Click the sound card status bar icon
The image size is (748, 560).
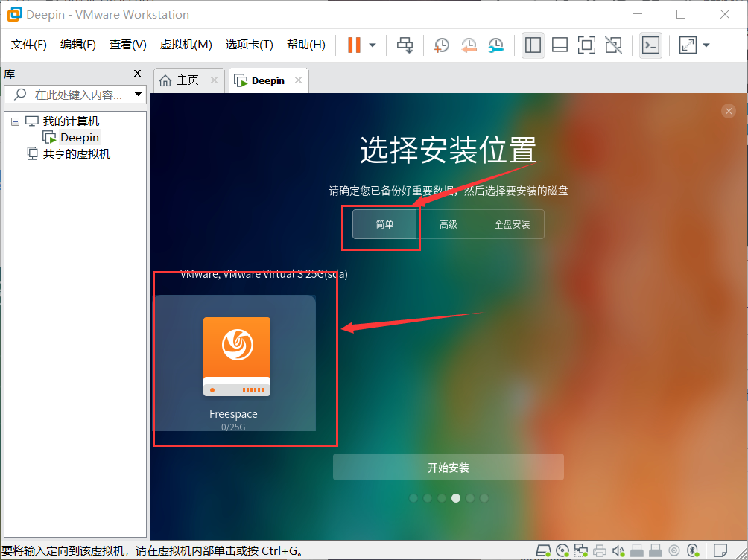click(618, 551)
